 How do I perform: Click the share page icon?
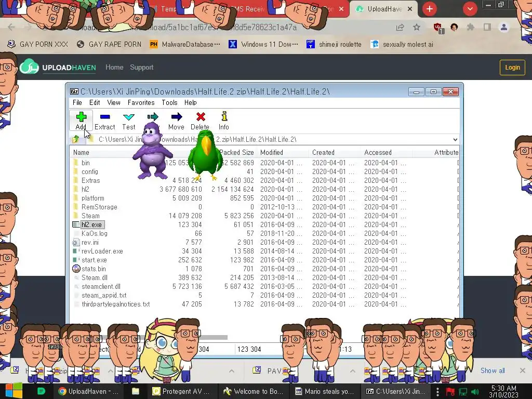tap(400, 27)
